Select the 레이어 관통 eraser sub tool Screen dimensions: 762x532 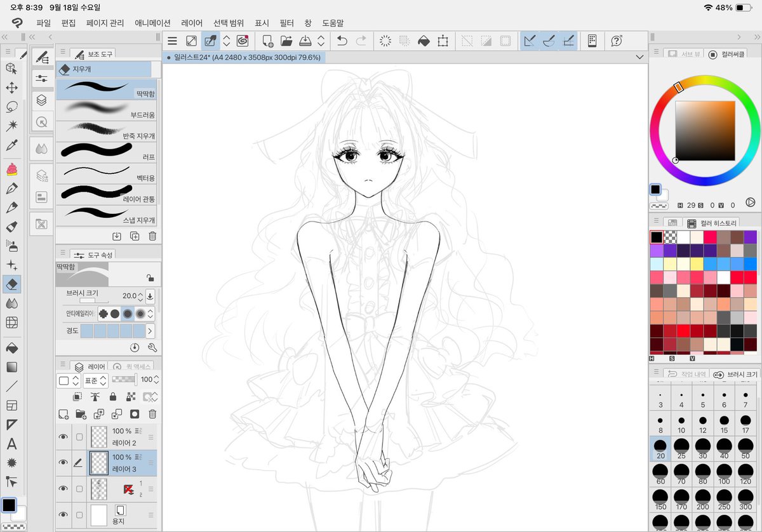tap(107, 193)
